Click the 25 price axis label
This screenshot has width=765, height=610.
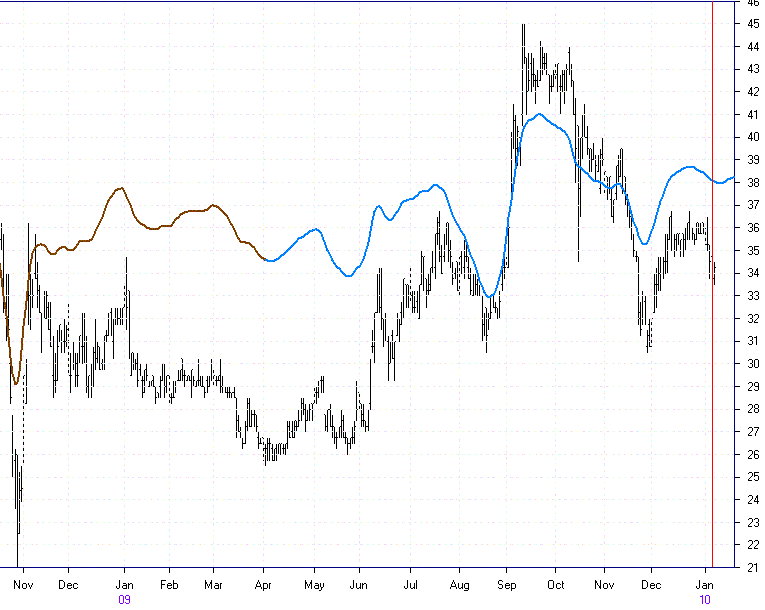[x=751, y=477]
